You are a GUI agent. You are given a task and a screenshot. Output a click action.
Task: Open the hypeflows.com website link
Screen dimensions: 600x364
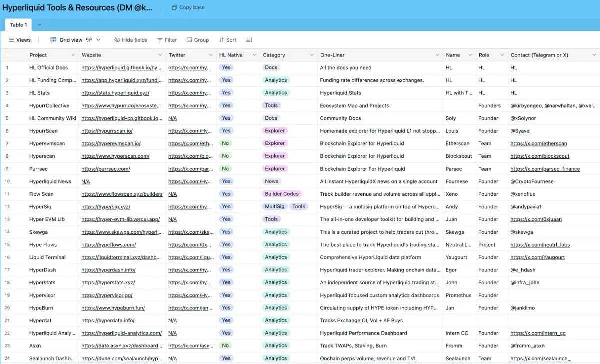109,244
